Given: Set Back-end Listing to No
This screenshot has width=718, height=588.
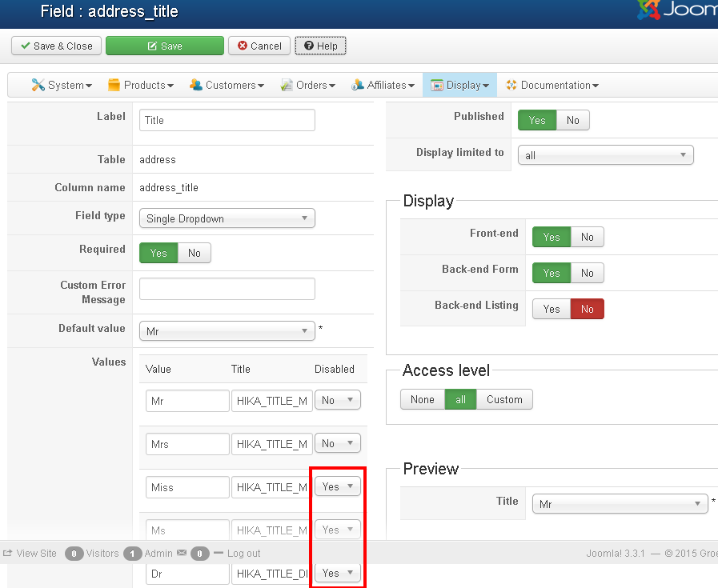Looking at the screenshot, I should tap(587, 309).
